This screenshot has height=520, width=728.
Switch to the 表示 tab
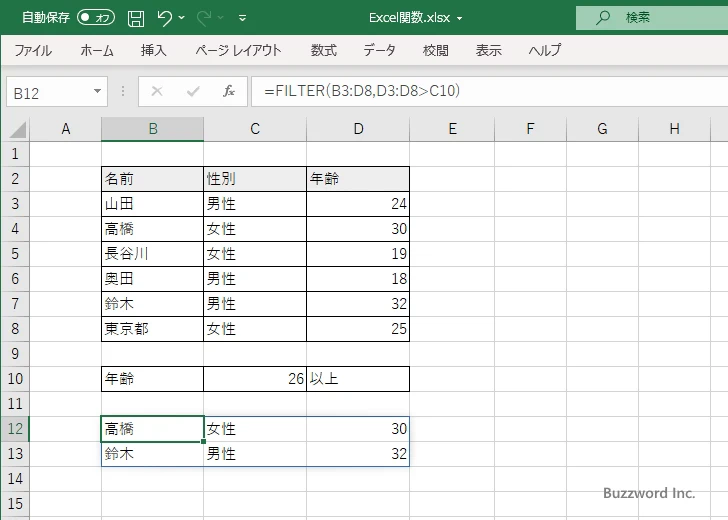pyautogui.click(x=488, y=50)
